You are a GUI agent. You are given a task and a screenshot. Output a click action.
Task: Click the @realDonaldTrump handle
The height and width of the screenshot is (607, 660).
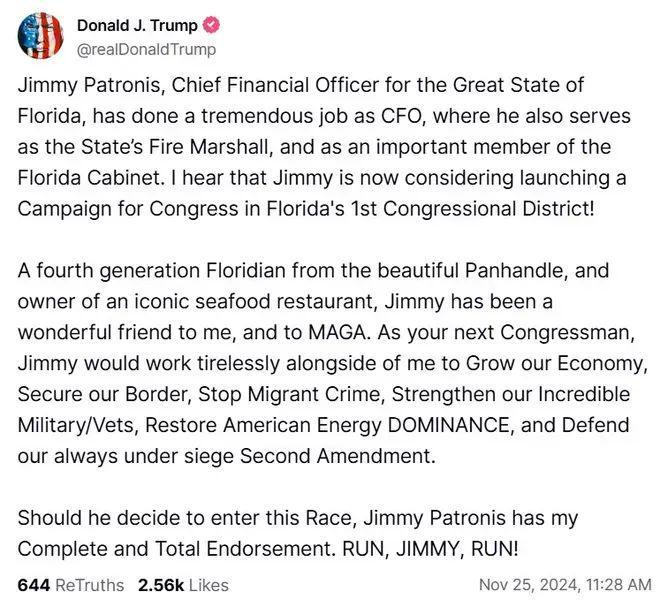pos(146,50)
